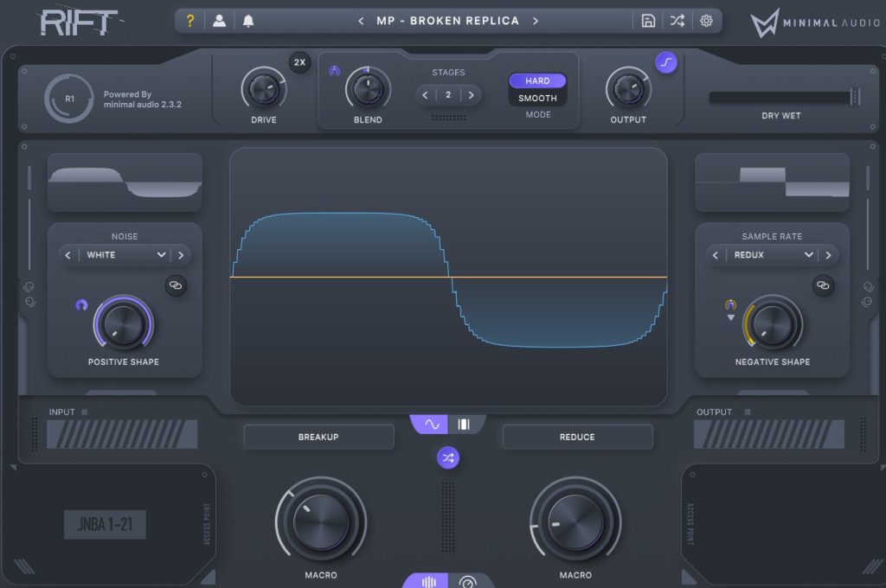The height and width of the screenshot is (588, 886).
Task: Open the REDUX sample rate dropdown
Action: (x=772, y=255)
